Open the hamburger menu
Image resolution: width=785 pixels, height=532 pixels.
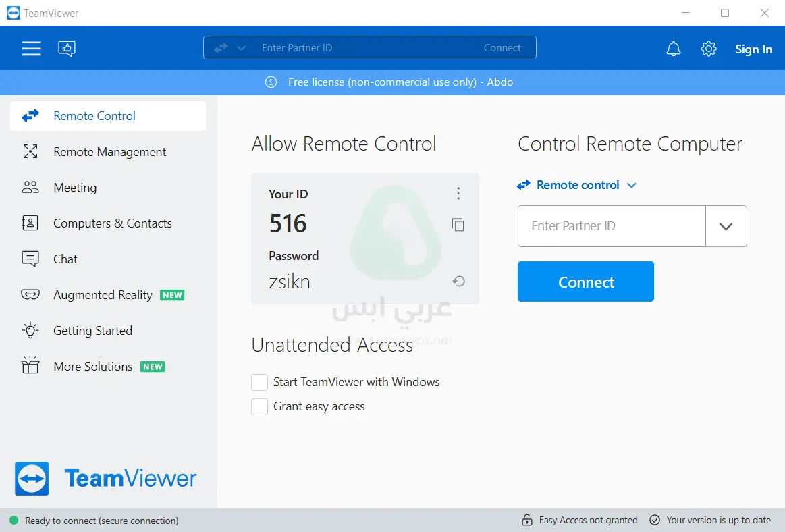31,48
